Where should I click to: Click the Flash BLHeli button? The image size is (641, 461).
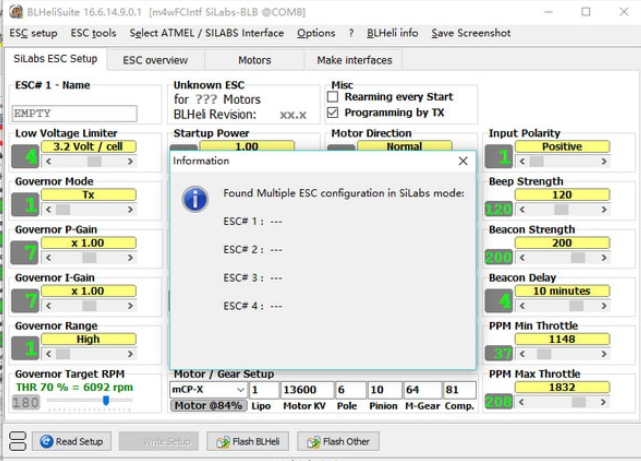tap(252, 441)
